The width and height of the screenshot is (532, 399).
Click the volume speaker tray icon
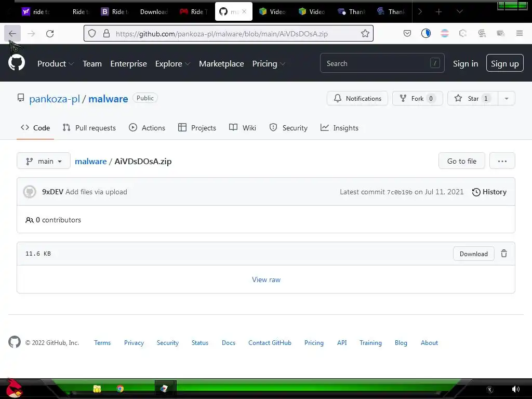point(516,389)
